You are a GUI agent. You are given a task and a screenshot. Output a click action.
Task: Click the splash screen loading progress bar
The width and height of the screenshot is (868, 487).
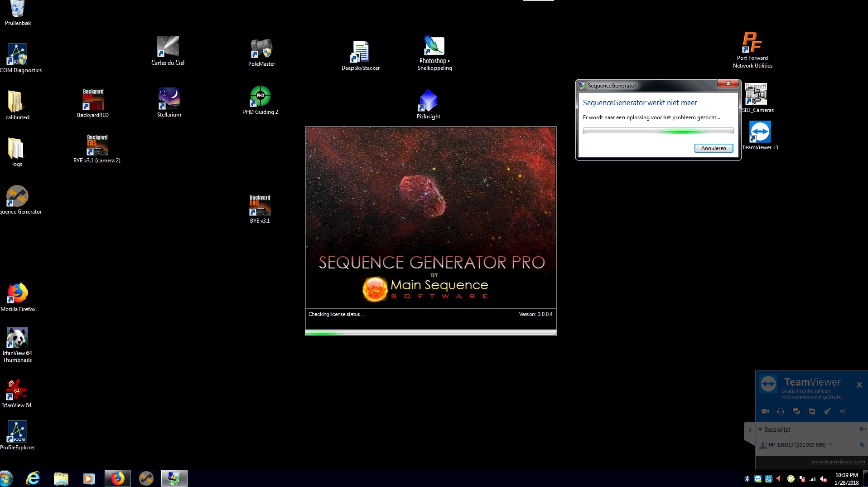pos(430,333)
